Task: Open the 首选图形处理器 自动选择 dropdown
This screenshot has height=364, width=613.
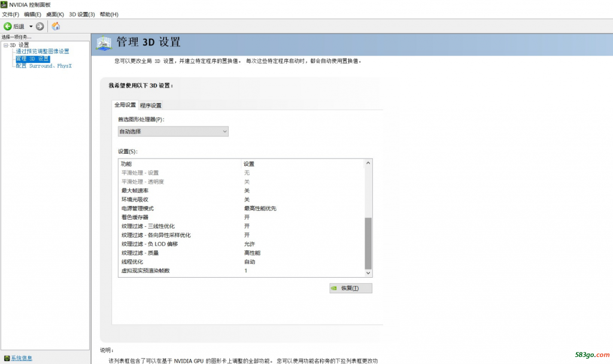Action: pyautogui.click(x=173, y=131)
